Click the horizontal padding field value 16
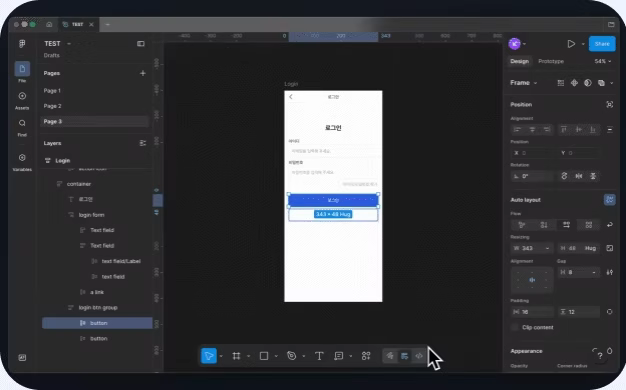Image resolution: width=626 pixels, height=390 pixels. pyautogui.click(x=532, y=312)
